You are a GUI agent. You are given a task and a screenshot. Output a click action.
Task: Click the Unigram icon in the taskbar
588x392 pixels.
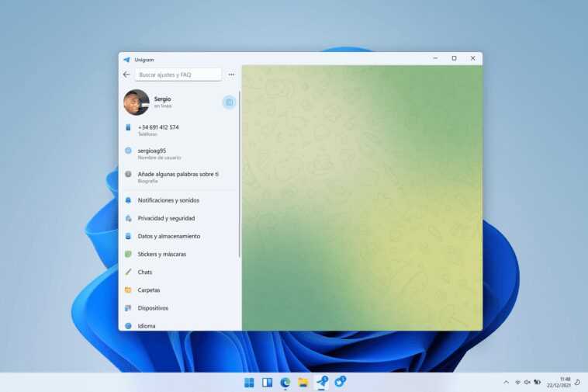click(x=321, y=382)
